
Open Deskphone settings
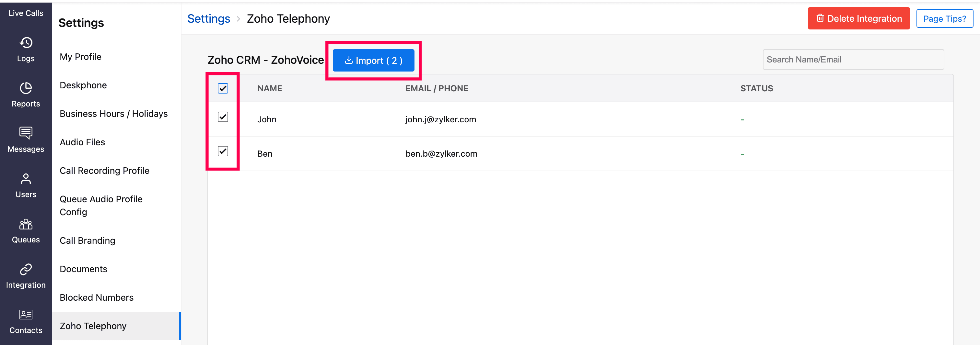83,85
